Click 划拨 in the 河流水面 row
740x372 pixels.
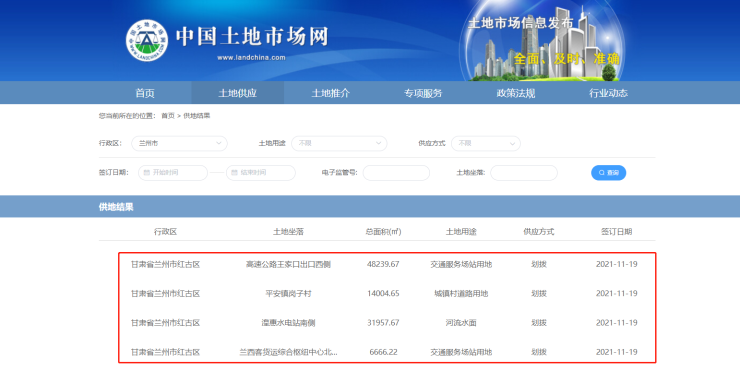pyautogui.click(x=538, y=323)
